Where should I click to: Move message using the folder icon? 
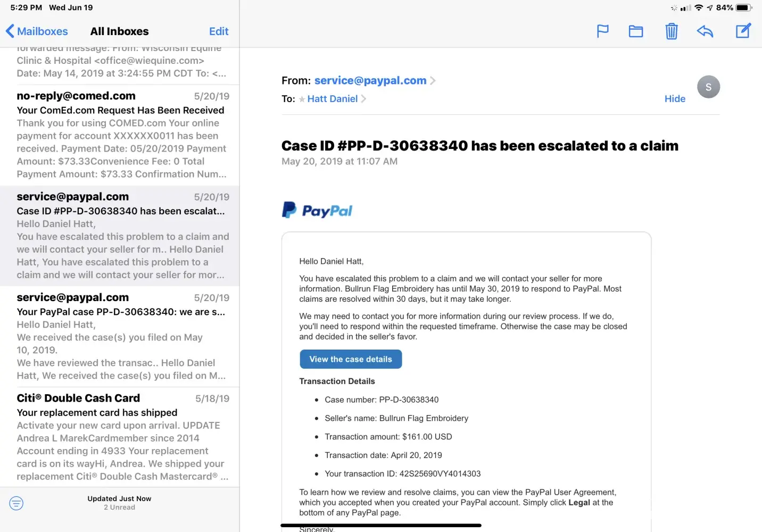click(x=636, y=31)
